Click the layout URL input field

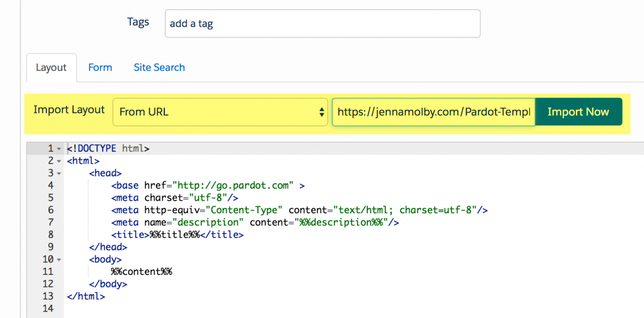point(433,112)
